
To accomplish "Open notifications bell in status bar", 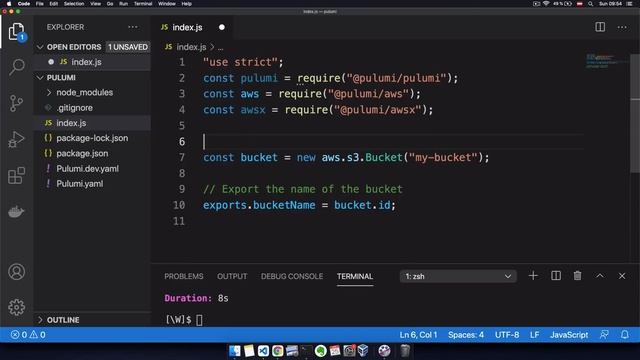I will pos(625,335).
